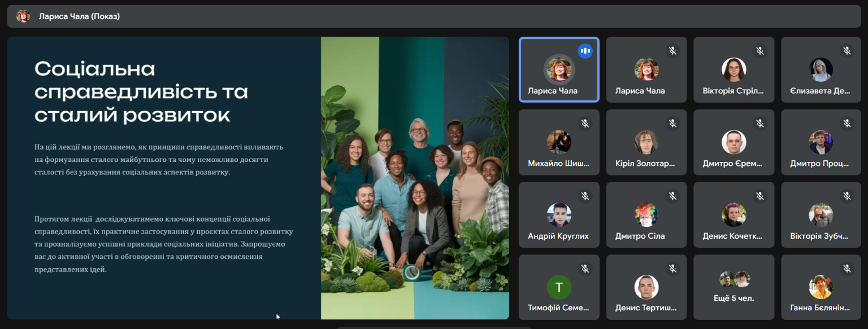Click Вікторія Зубч... profile avatar
This screenshot has height=329, width=868.
click(x=821, y=215)
